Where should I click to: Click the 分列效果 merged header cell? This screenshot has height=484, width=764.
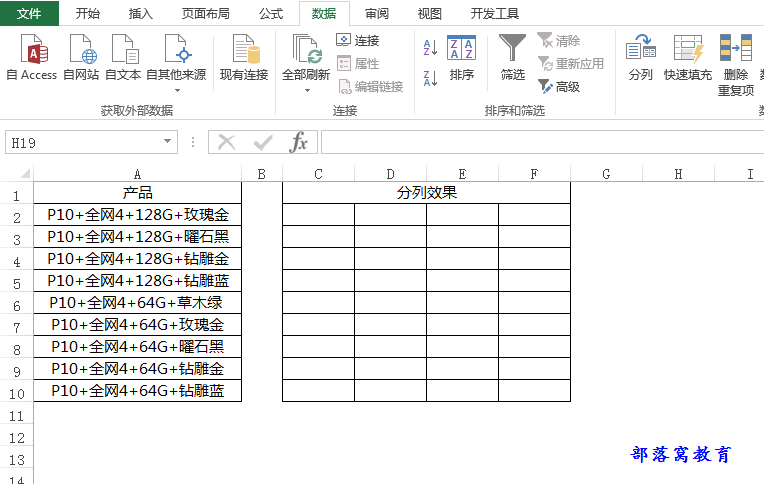[x=426, y=193]
